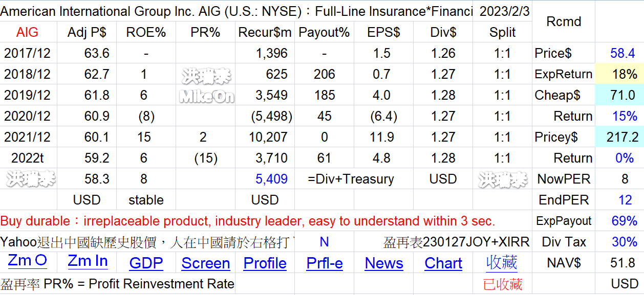
Task: Open the Screen link
Action: point(206,263)
